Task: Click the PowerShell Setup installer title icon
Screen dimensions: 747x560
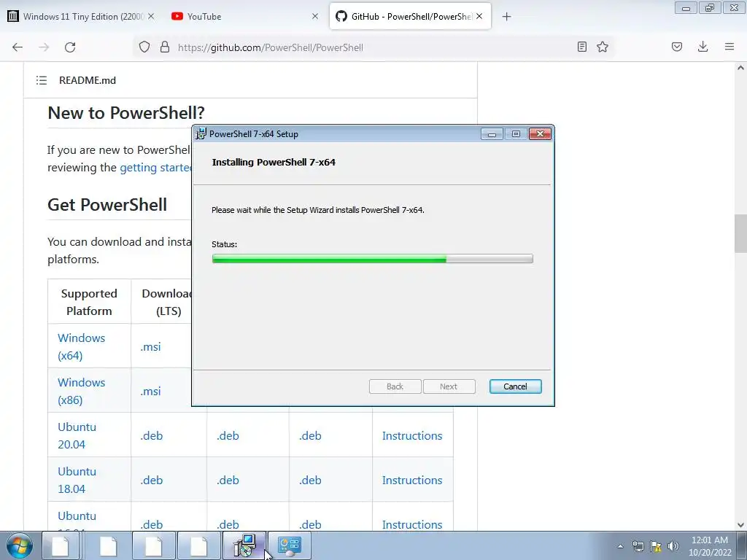Action: coord(201,134)
